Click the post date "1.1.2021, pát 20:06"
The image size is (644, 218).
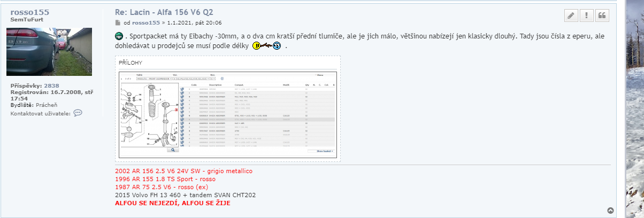tap(194, 23)
